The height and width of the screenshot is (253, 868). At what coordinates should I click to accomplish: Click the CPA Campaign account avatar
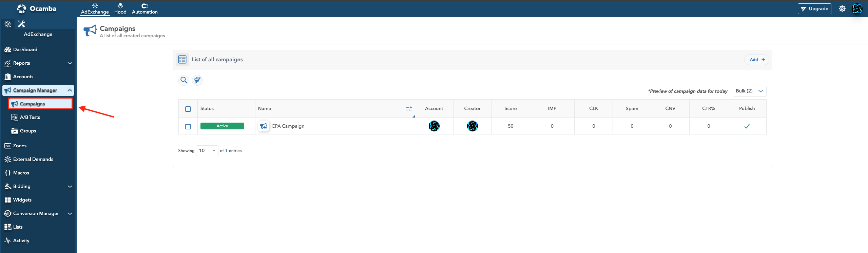(434, 126)
